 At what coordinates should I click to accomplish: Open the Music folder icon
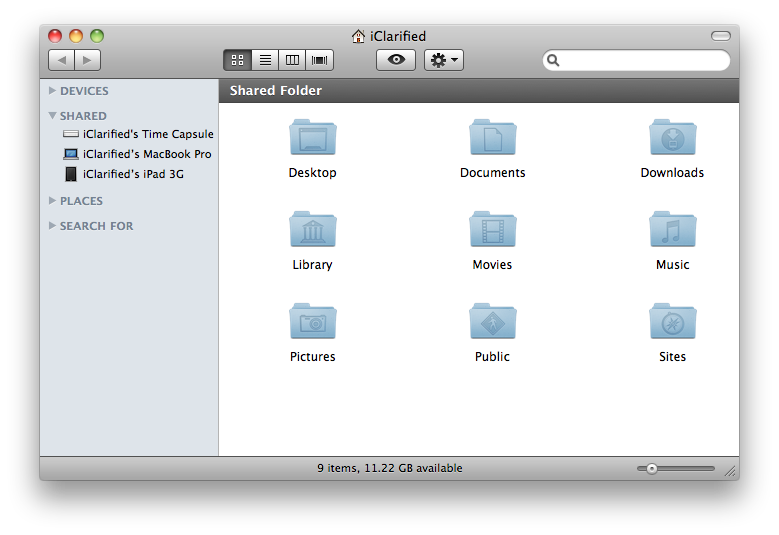coord(672,230)
